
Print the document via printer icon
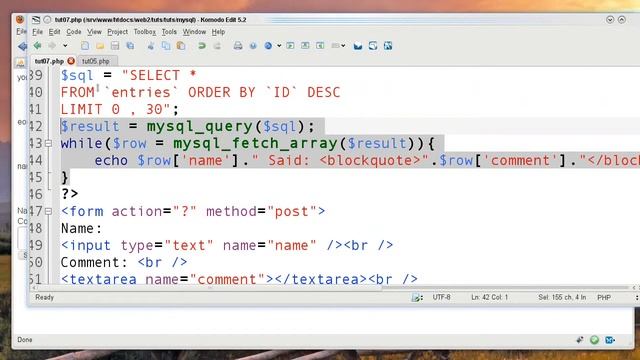click(238, 46)
